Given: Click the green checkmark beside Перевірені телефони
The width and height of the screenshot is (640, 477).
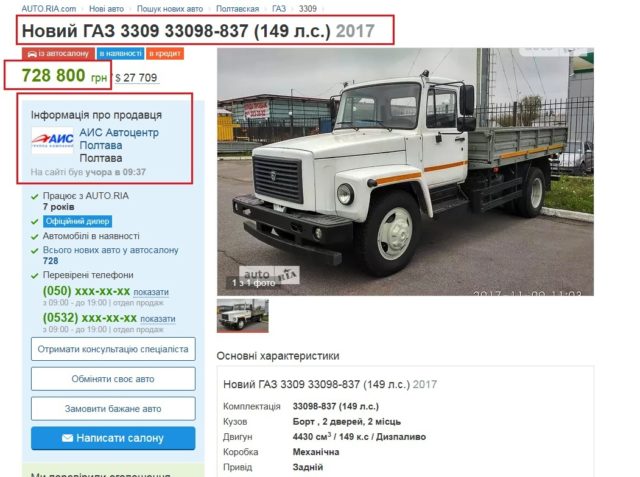Looking at the screenshot, I should (35, 275).
